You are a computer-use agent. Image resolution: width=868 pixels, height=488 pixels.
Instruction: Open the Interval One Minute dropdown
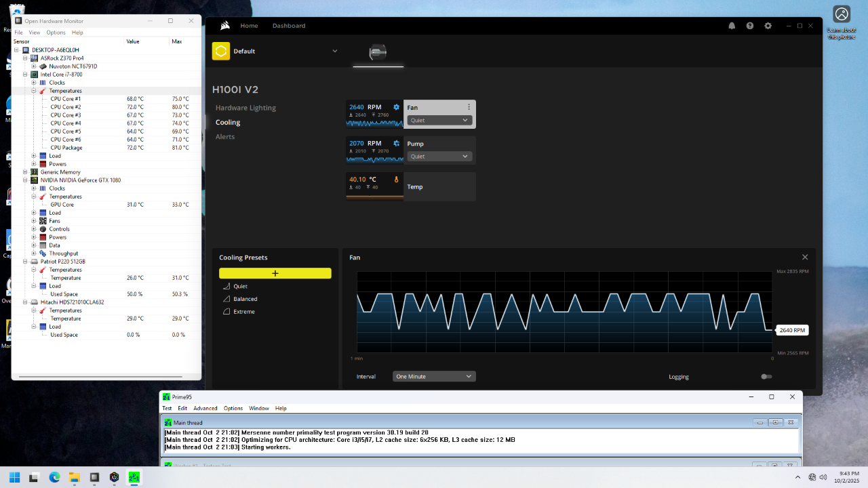[x=434, y=376]
